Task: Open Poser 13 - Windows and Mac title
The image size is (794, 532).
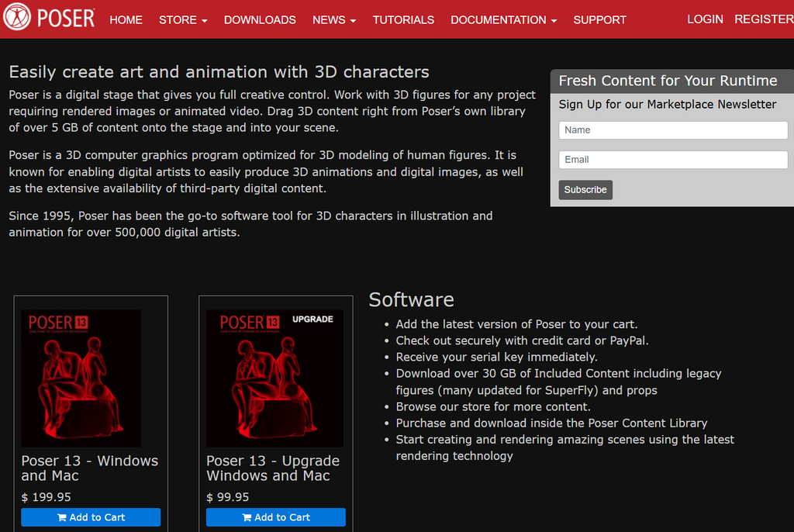Action: coord(89,468)
